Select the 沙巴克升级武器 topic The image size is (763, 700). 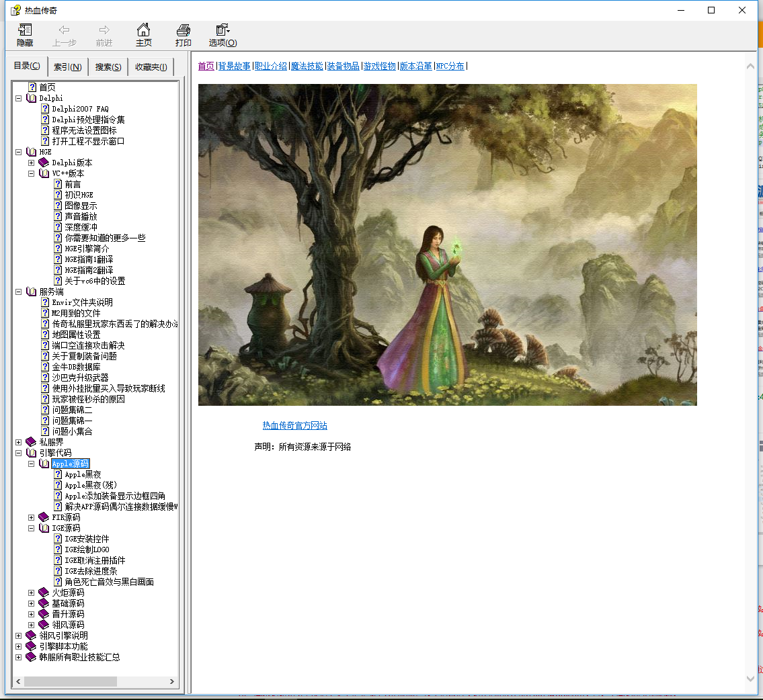(x=80, y=378)
